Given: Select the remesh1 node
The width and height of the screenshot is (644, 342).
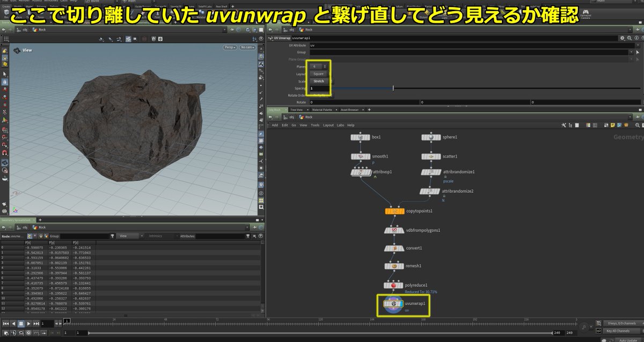Looking at the screenshot, I should pos(394,266).
